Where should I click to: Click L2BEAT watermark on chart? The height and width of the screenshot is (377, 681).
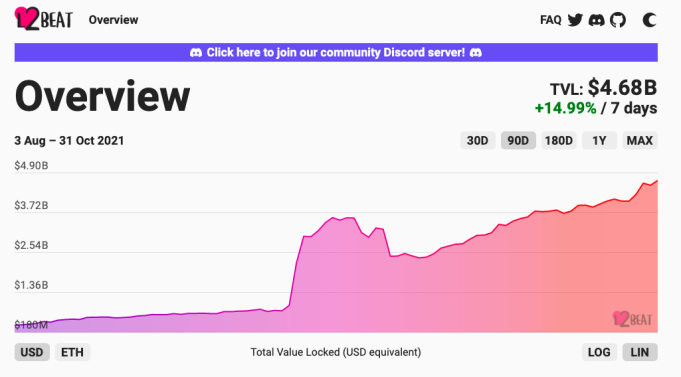(632, 319)
